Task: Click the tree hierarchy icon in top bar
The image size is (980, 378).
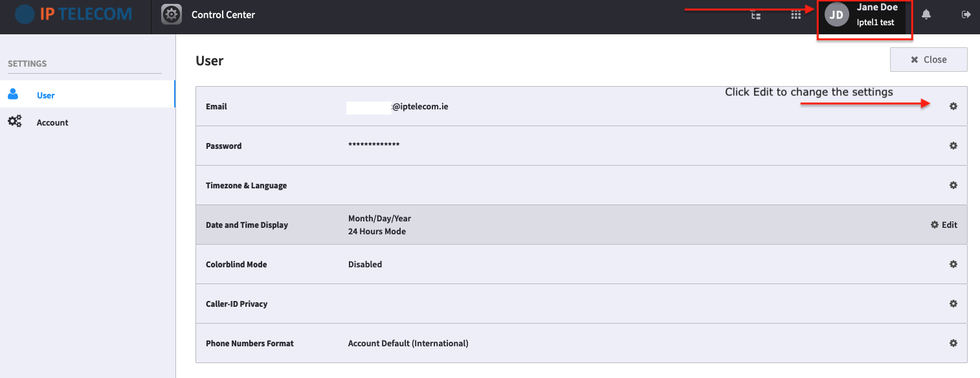Action: point(755,14)
